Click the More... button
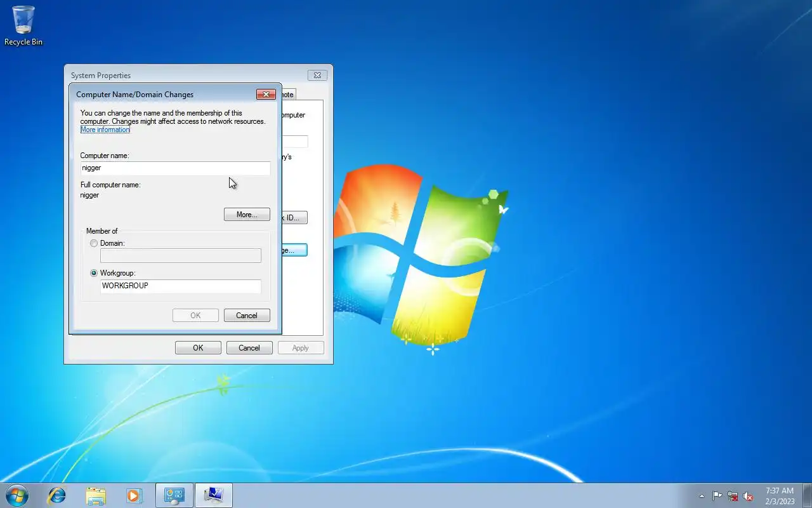This screenshot has width=812, height=508. point(247,215)
